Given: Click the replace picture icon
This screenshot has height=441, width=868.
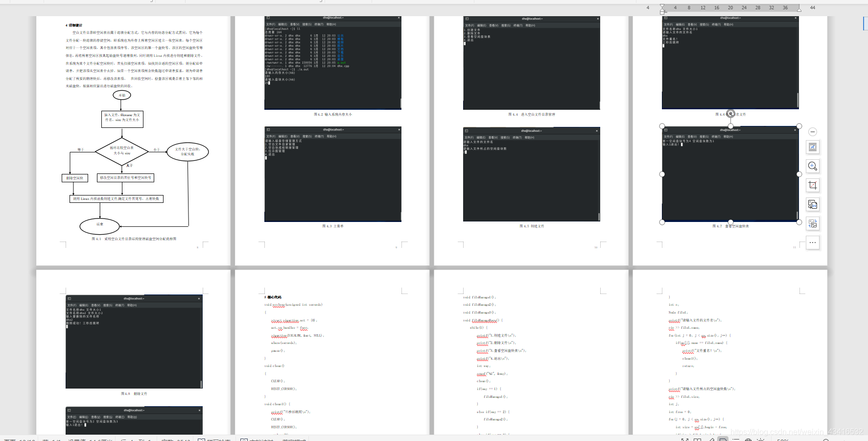Looking at the screenshot, I should [x=813, y=223].
